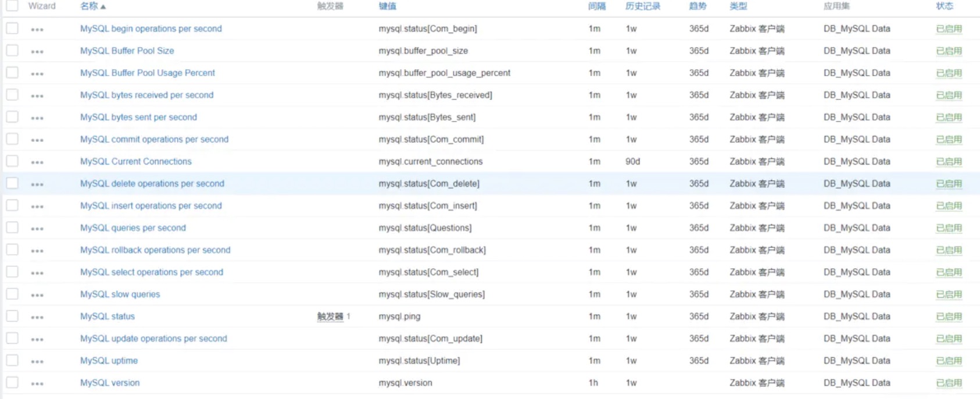Open wizard menu for MySQL uptime item
980x399 pixels.
point(37,361)
